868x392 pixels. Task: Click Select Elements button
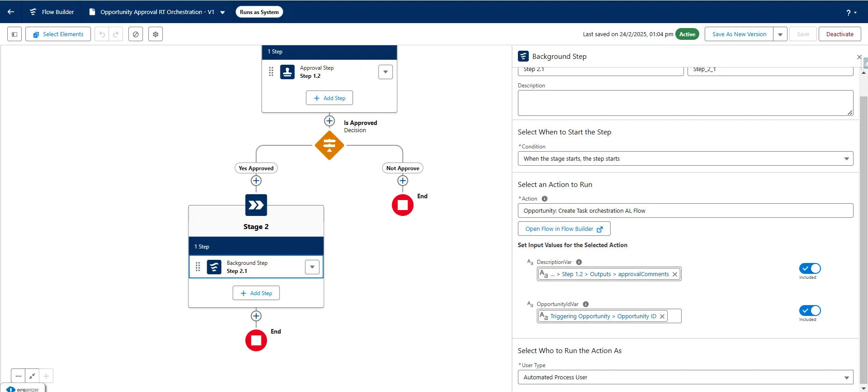tap(58, 34)
